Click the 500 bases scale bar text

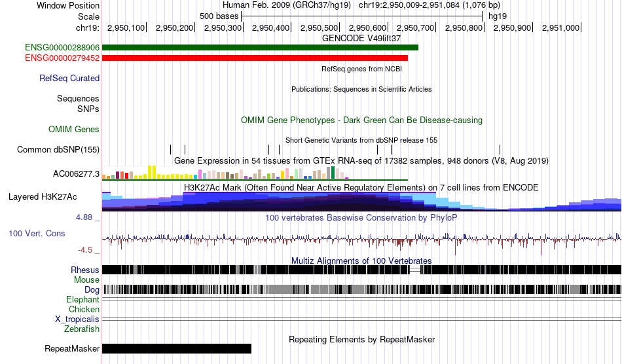(219, 16)
